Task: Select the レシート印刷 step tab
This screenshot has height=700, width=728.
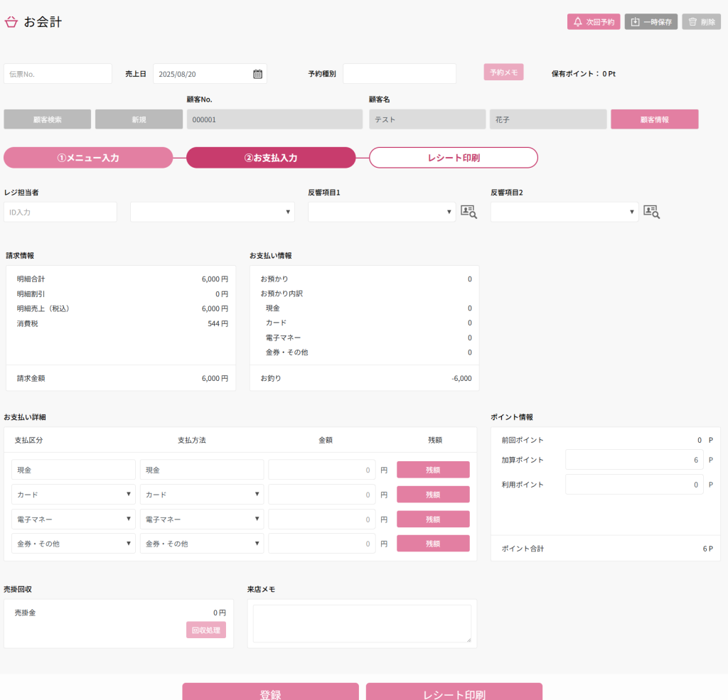Action: point(453,158)
